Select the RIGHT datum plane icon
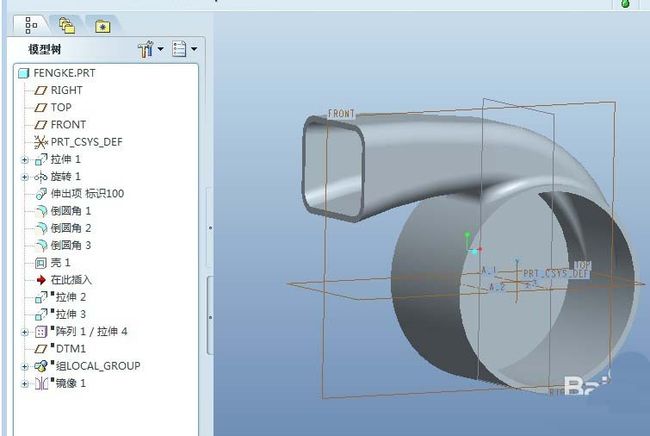Viewport: 650px width, 436px height. point(41,90)
